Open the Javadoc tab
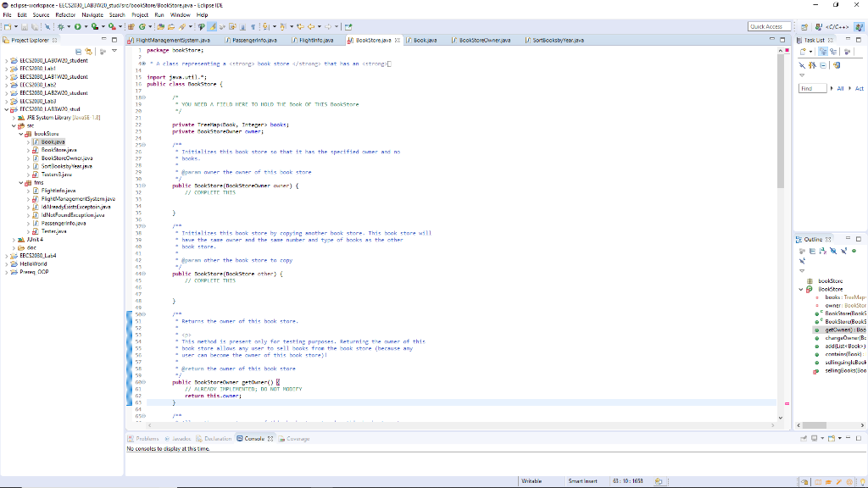Screen dimensions: 868x488 coord(178,439)
